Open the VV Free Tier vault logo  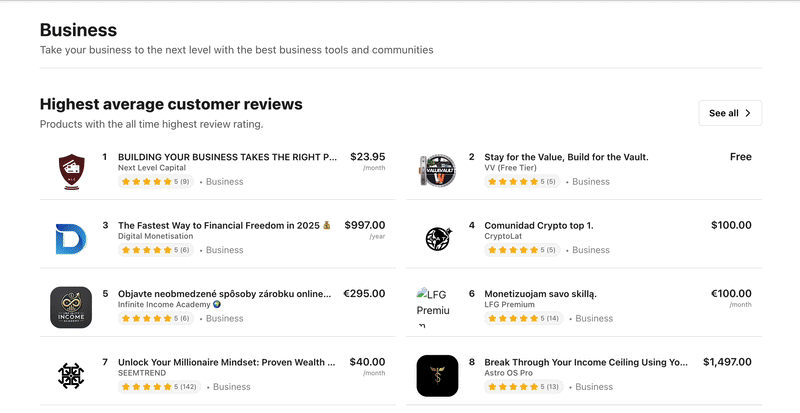437,170
